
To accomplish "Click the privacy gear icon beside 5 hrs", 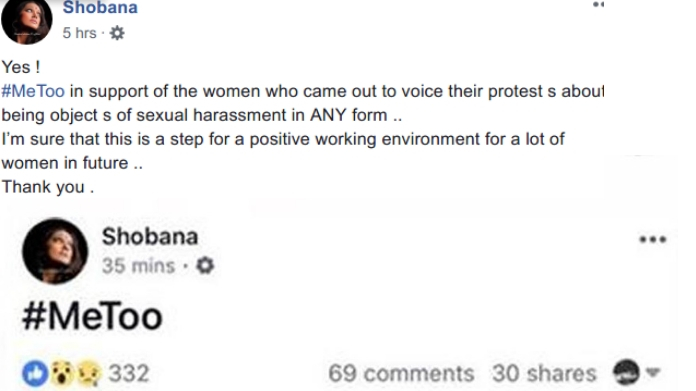I will tap(117, 33).
